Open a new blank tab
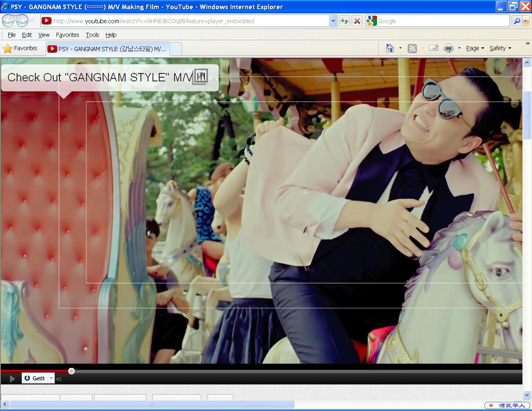The width and height of the screenshot is (532, 411). pyautogui.click(x=176, y=49)
